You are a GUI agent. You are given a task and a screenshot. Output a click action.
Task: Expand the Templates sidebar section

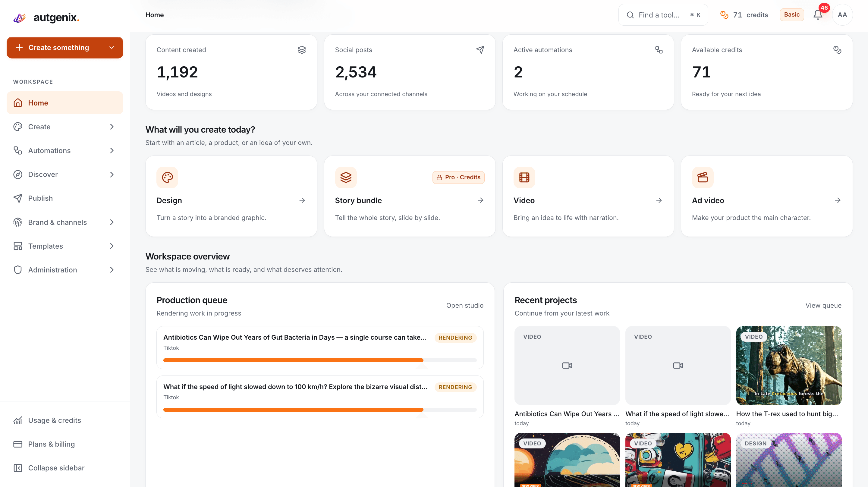coord(112,246)
